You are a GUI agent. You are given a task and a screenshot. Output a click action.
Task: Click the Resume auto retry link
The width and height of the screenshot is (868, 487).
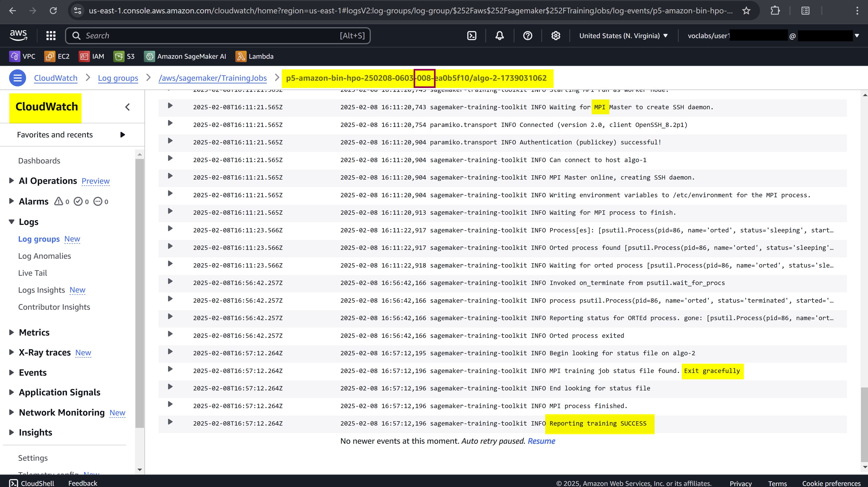tap(541, 441)
